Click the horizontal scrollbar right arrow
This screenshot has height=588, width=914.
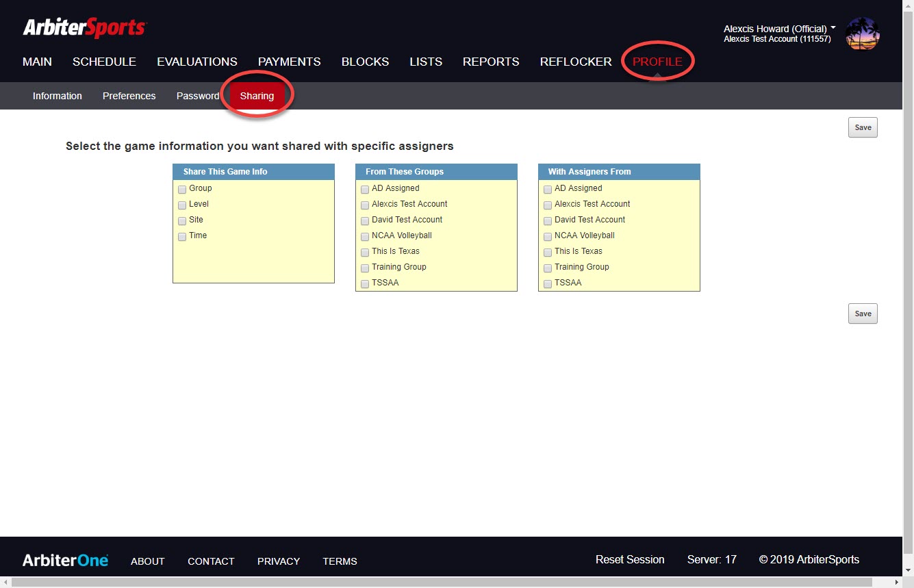897,583
